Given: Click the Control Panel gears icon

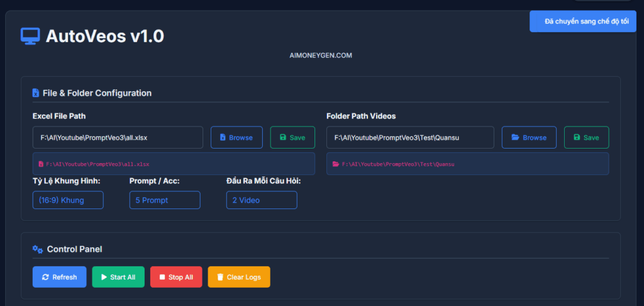Looking at the screenshot, I should coord(38,249).
